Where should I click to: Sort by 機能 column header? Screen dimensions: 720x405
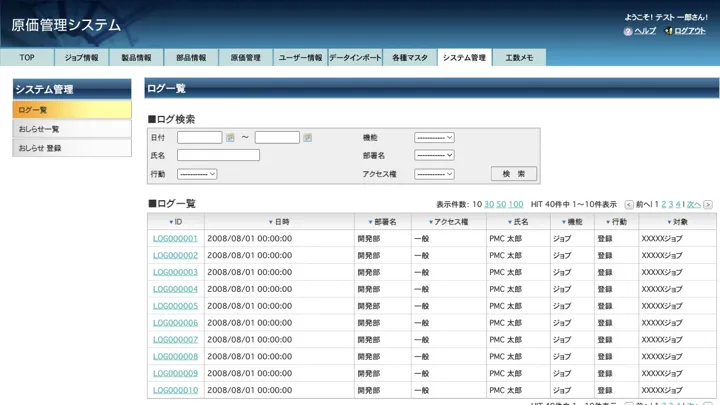click(572, 222)
